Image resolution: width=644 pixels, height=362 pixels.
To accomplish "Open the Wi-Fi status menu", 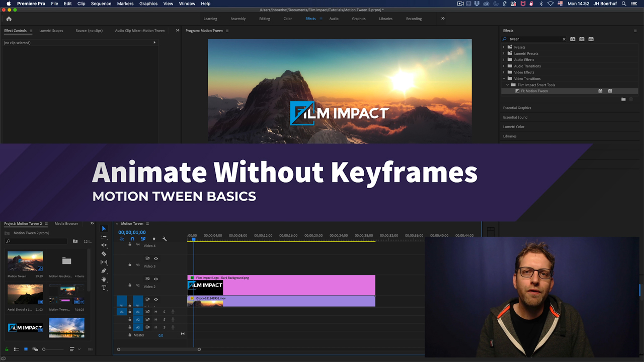I will [x=550, y=4].
